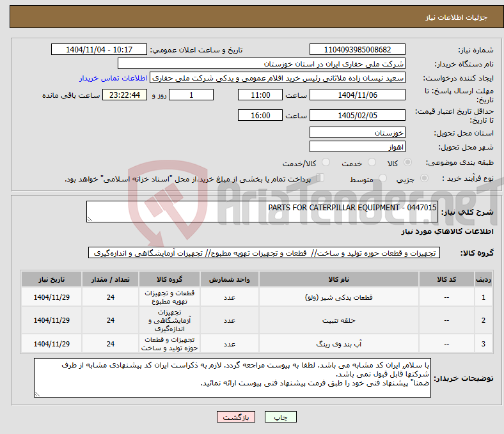Click the اطلاعات کالاهای مورد نیاز section heading
The width and height of the screenshot is (504, 434).
pos(447,231)
